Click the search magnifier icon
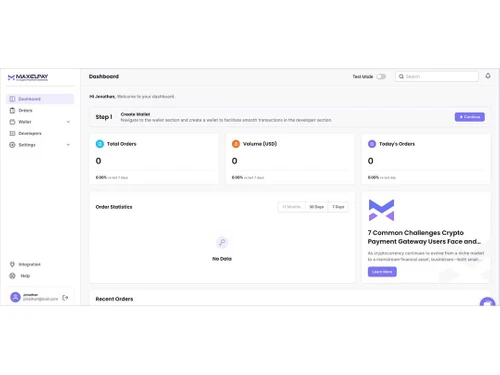Screen dimensions: 500x375 point(401,76)
